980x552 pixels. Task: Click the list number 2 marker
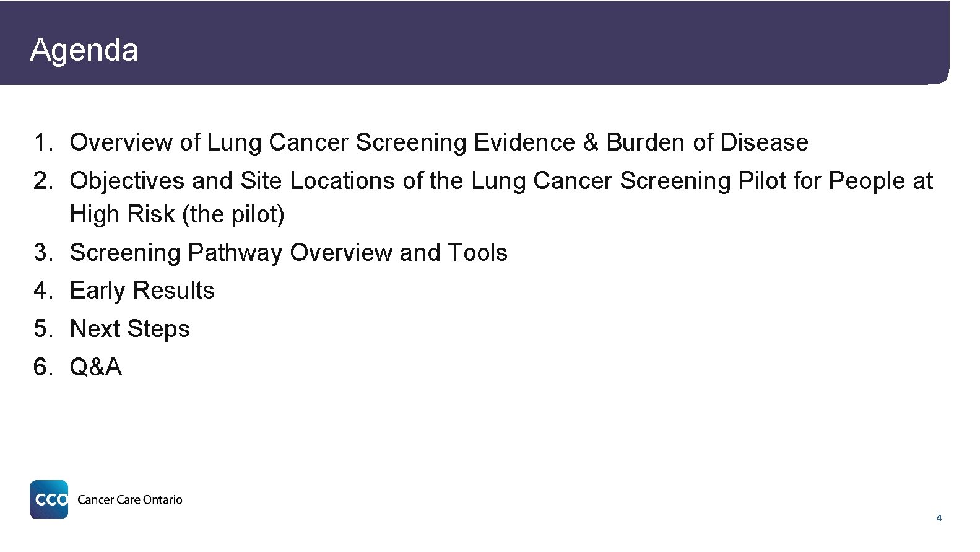[x=43, y=181]
